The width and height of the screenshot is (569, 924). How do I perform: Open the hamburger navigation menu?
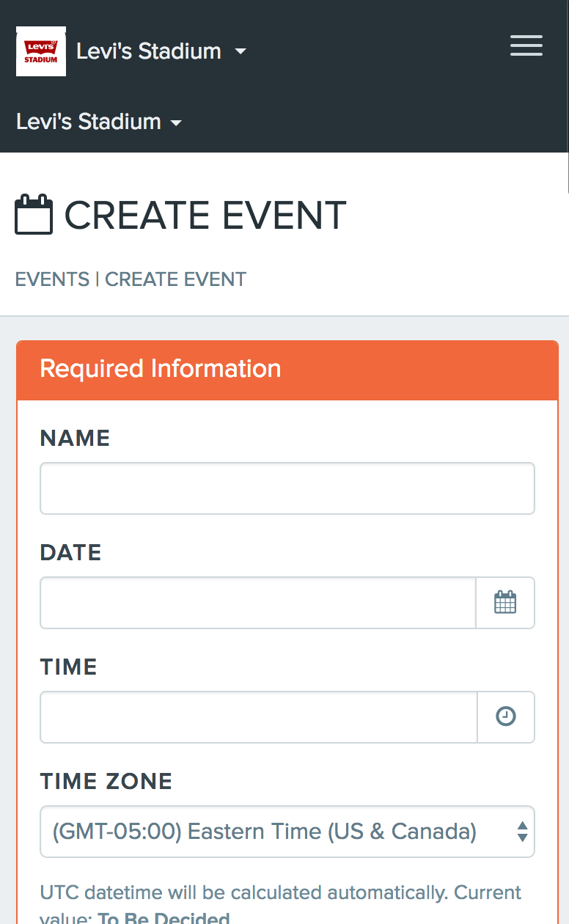tap(526, 45)
